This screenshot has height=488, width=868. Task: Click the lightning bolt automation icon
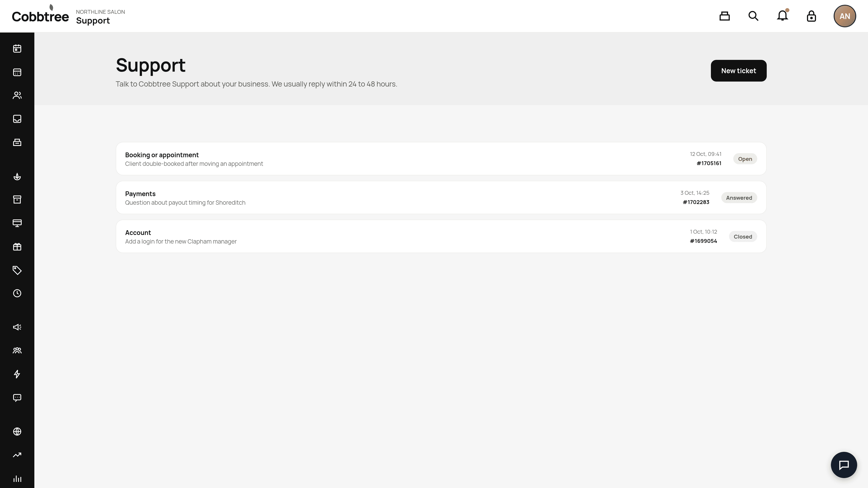17,374
